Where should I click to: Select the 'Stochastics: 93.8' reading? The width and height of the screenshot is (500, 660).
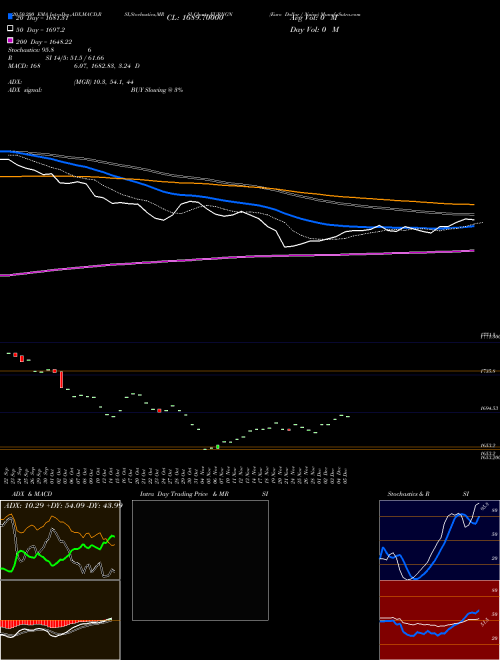pos(31,50)
